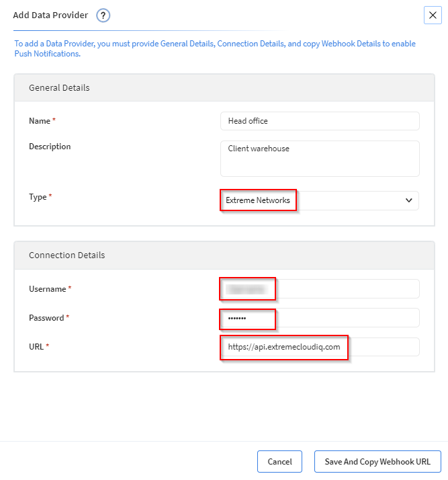The image size is (448, 480).
Task: Open the Type dropdown showing Extreme Networks
Action: 320,200
